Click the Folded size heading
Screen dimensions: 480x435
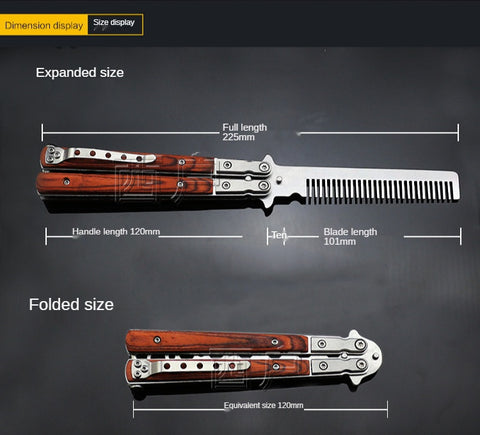[71, 304]
